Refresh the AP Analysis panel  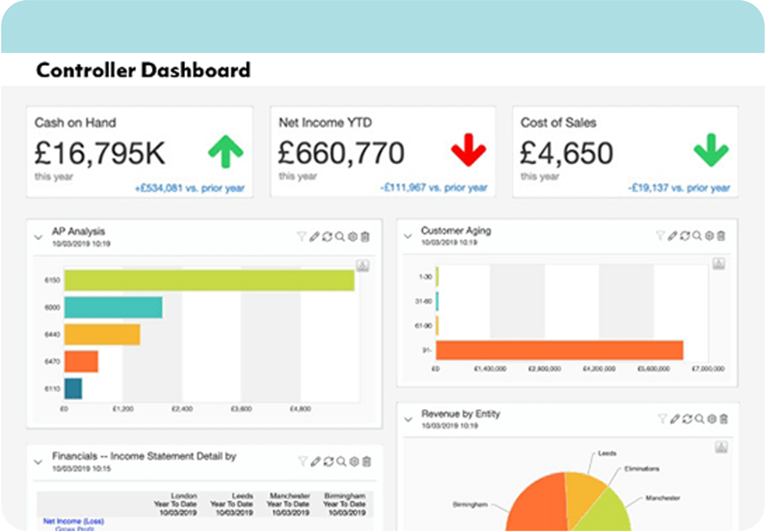click(327, 237)
